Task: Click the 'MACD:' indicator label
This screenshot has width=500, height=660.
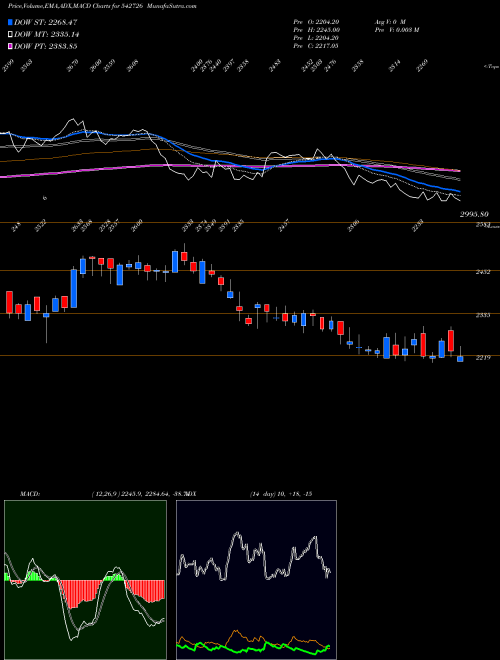Action: [x=30, y=494]
